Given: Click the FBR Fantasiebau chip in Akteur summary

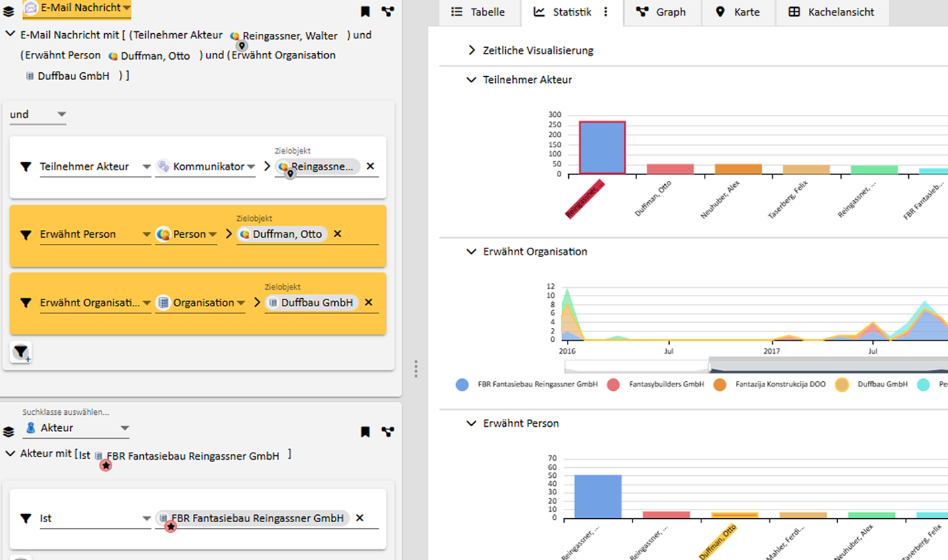Looking at the screenshot, I should point(186,456).
